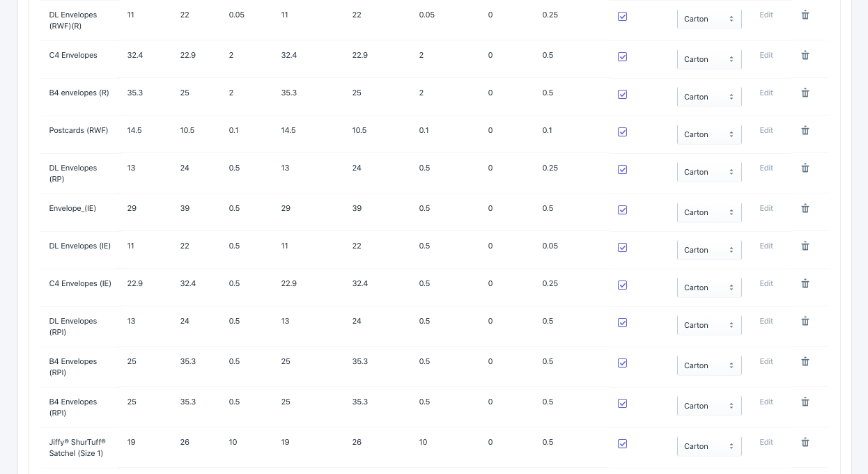The image size is (868, 474).
Task: Edit the Postcards (RWF) entry
Action: 766,130
